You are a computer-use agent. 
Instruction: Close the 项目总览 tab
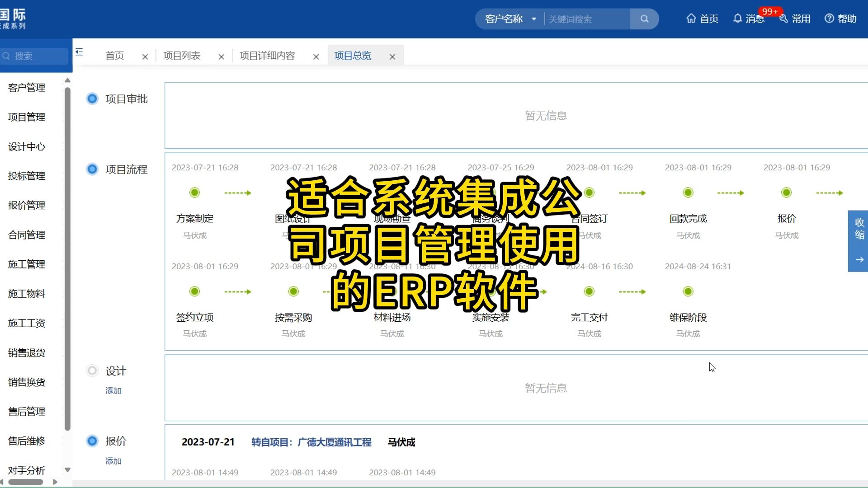pos(392,57)
